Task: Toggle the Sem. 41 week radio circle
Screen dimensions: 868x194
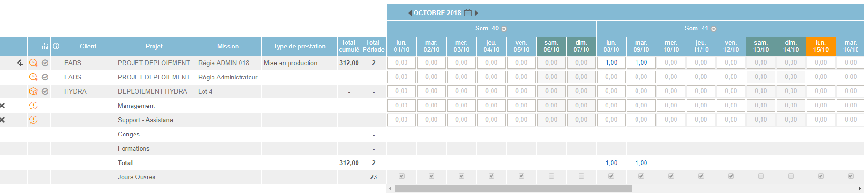Action: pos(714,29)
